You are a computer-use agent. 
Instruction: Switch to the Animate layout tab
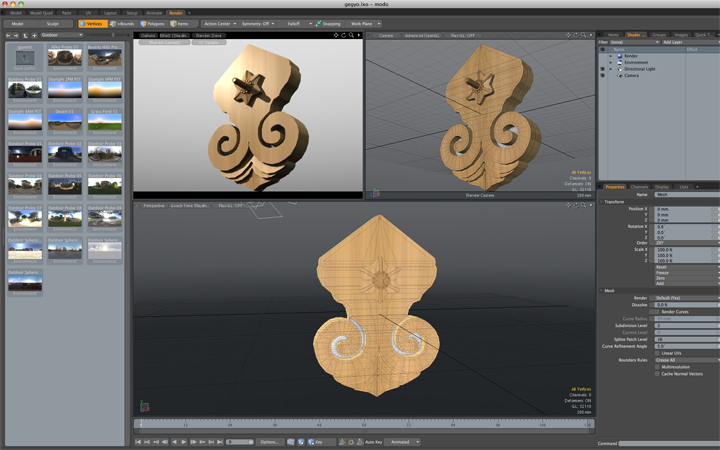(153, 13)
